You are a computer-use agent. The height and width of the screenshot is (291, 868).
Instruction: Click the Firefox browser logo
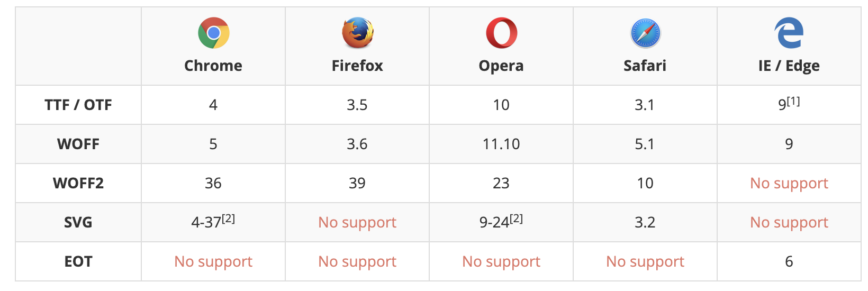[358, 33]
